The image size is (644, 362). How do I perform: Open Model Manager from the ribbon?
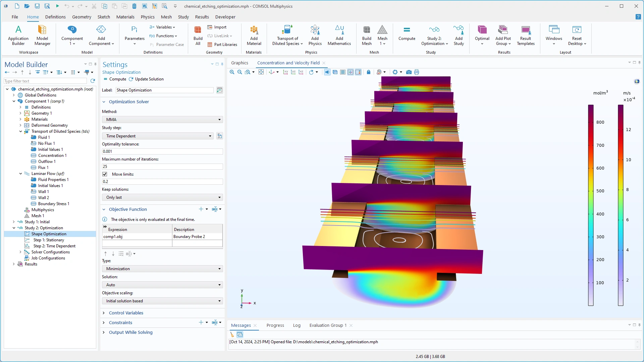[42, 35]
